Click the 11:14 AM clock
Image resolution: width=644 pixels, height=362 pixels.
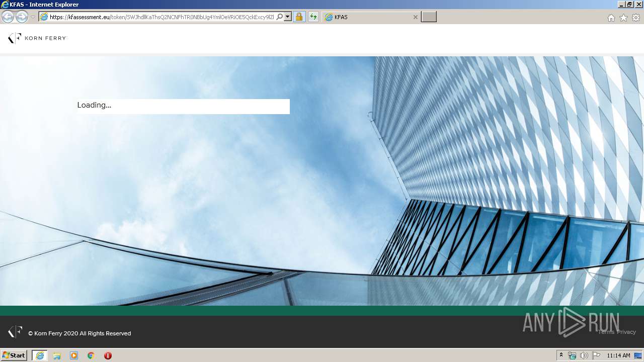click(618, 355)
